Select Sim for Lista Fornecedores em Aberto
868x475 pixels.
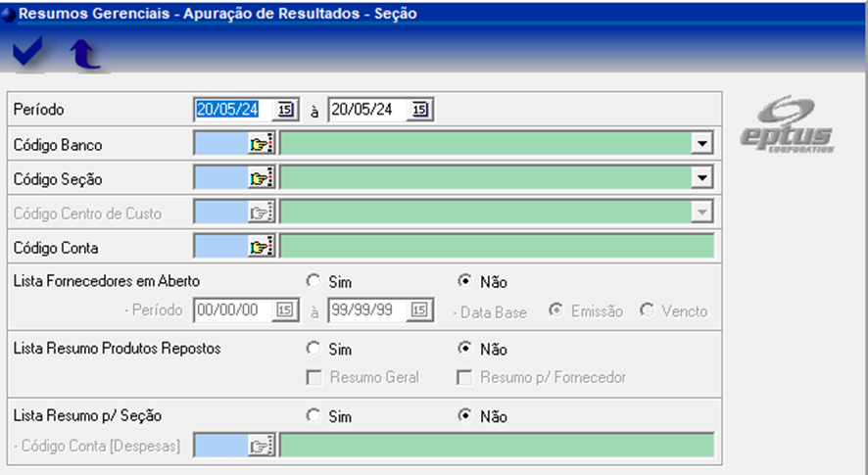[x=313, y=281]
